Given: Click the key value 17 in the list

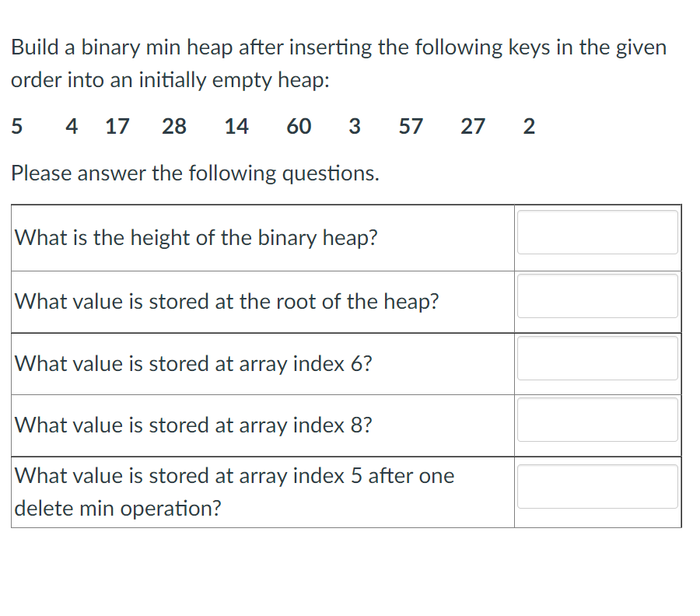Looking at the screenshot, I should (x=117, y=126).
